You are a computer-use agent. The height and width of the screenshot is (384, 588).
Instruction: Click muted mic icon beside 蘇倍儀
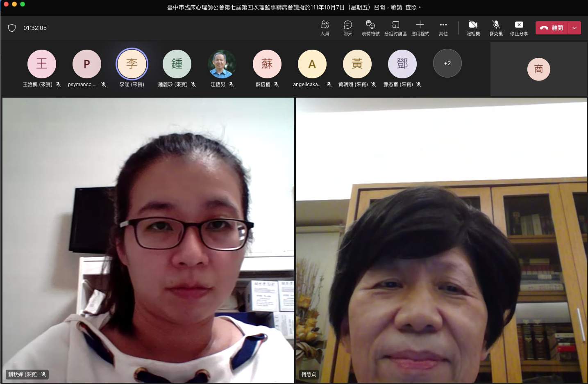click(x=276, y=85)
